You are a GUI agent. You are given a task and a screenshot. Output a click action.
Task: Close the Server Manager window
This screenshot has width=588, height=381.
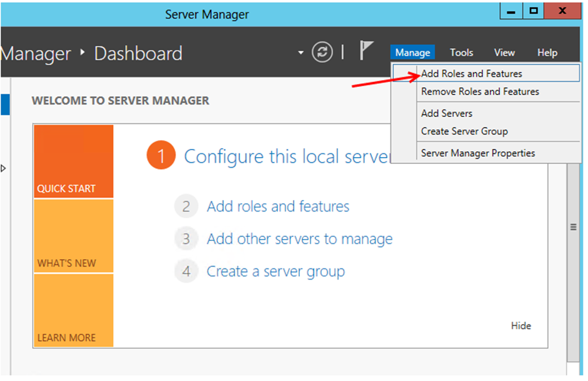[x=562, y=11]
